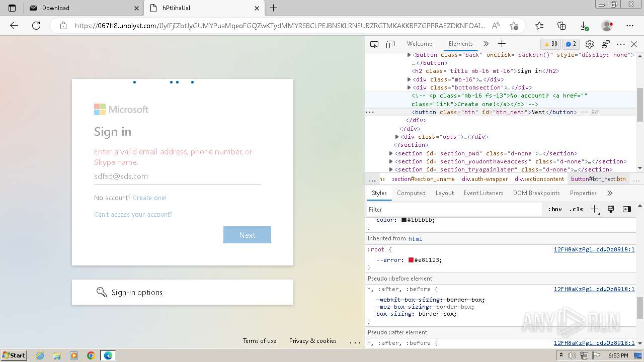Image resolution: width=644 pixels, height=362 pixels.
Task: Expand the div class="mb-16" node
Action: point(409,79)
